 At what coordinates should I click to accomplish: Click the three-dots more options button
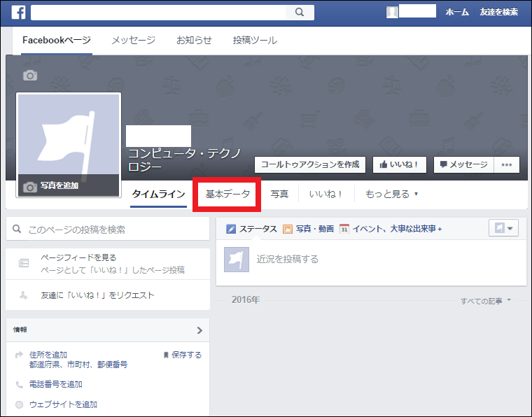(507, 164)
